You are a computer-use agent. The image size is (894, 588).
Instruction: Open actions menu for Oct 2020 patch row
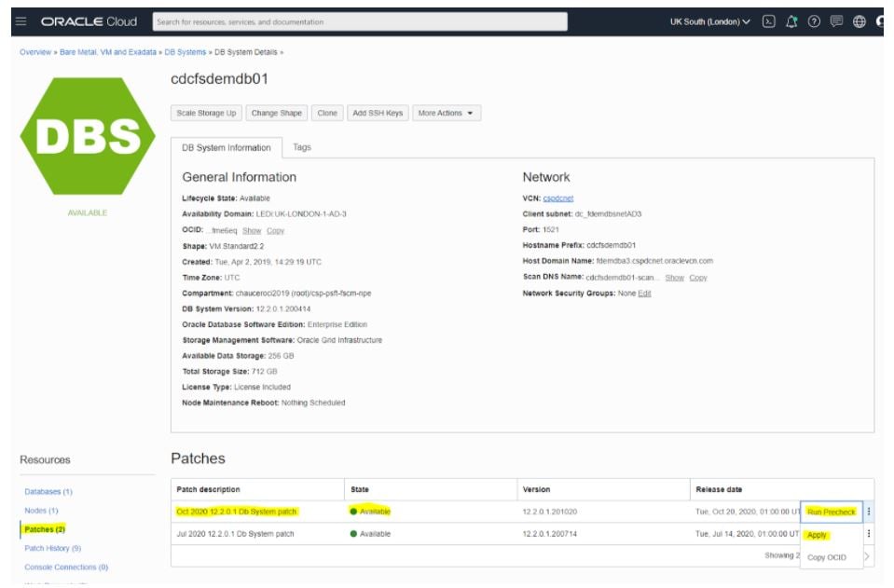(x=868, y=512)
